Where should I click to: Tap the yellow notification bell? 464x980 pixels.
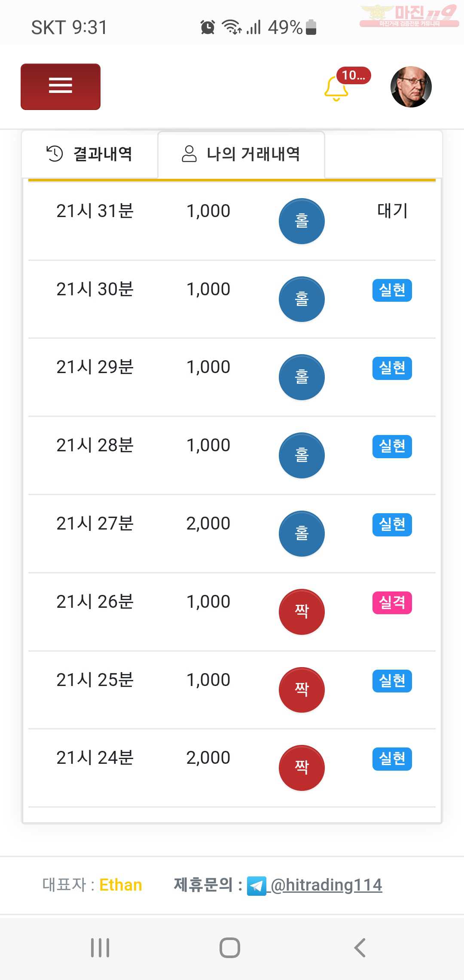tap(336, 88)
